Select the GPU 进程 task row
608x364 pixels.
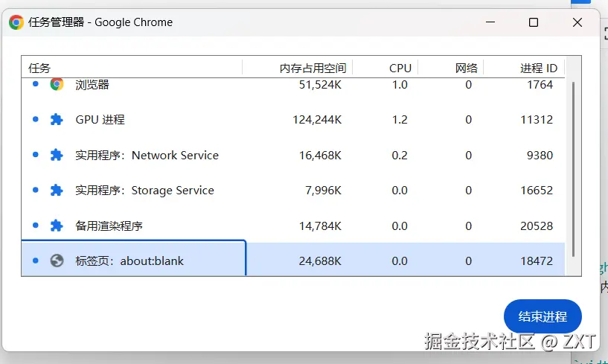click(293, 120)
